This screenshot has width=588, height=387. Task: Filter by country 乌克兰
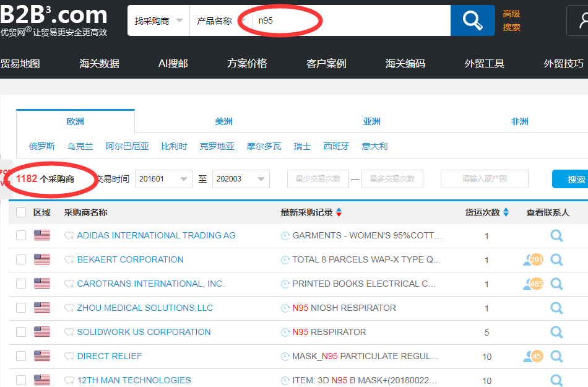80,146
